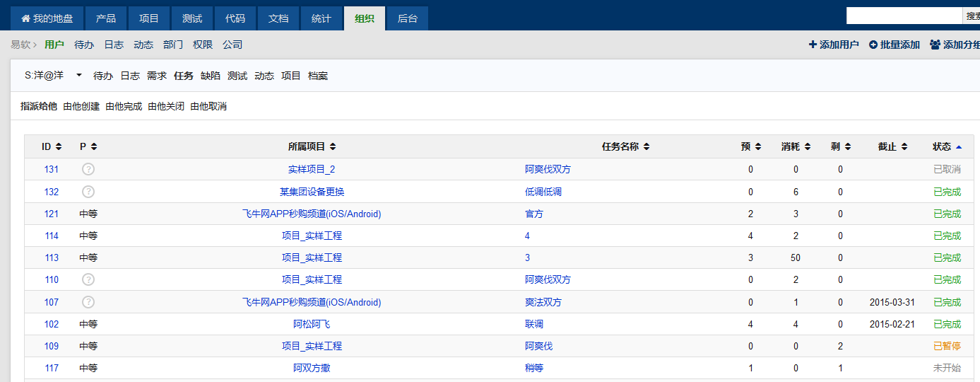Open project link 阿双方撒
The image size is (980, 382).
(312, 368)
